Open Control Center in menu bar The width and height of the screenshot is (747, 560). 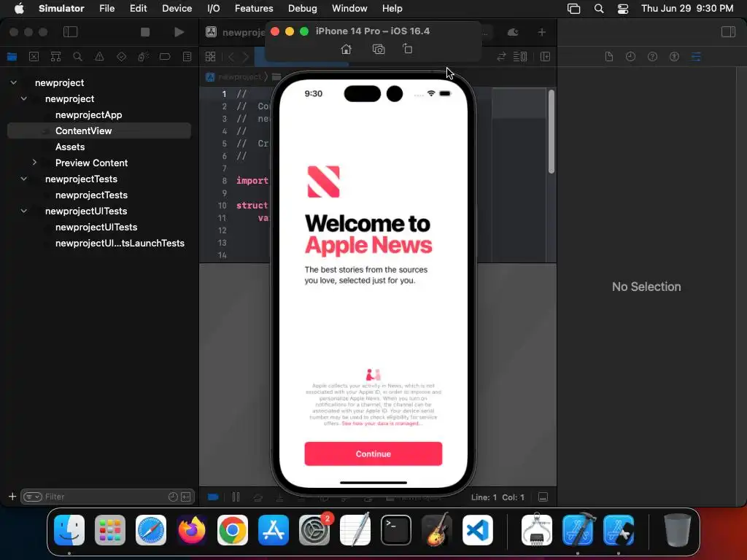[x=623, y=9]
